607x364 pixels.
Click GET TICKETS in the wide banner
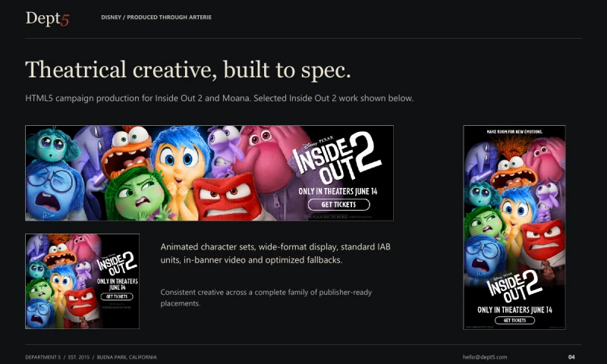[x=338, y=204]
